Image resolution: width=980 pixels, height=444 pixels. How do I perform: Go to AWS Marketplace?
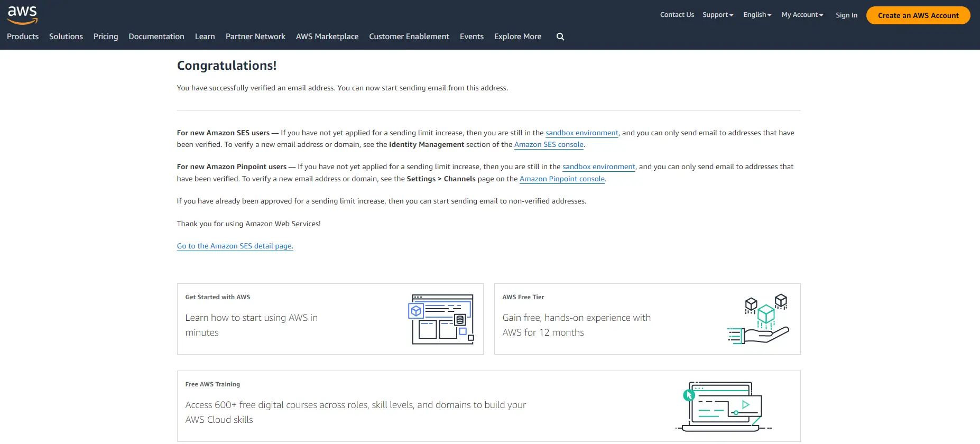[x=327, y=36]
